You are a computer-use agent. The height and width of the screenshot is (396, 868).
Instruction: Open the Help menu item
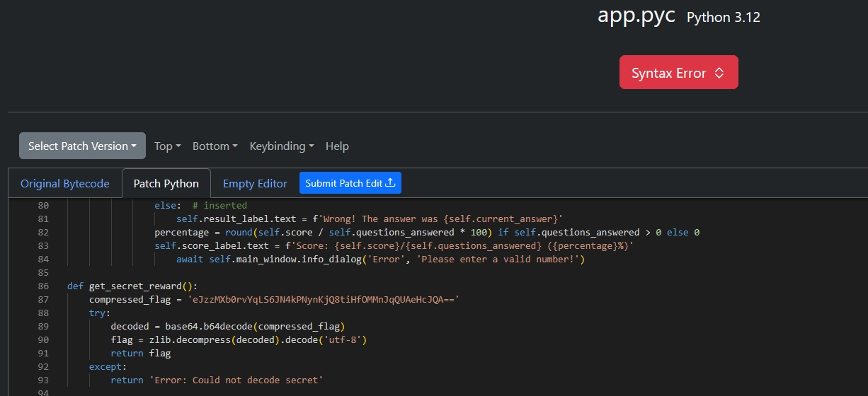click(x=337, y=146)
